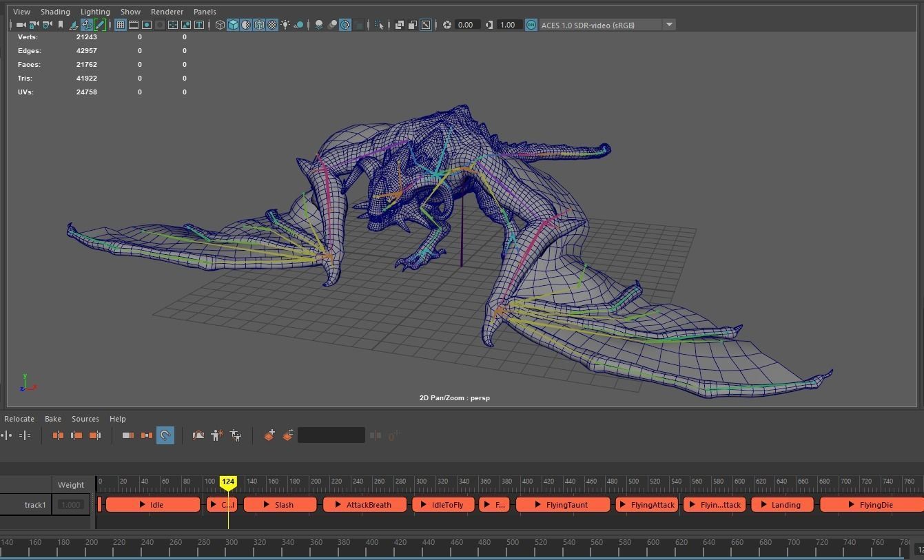Open the Renderer menu
This screenshot has height=560, width=924.
click(x=167, y=12)
